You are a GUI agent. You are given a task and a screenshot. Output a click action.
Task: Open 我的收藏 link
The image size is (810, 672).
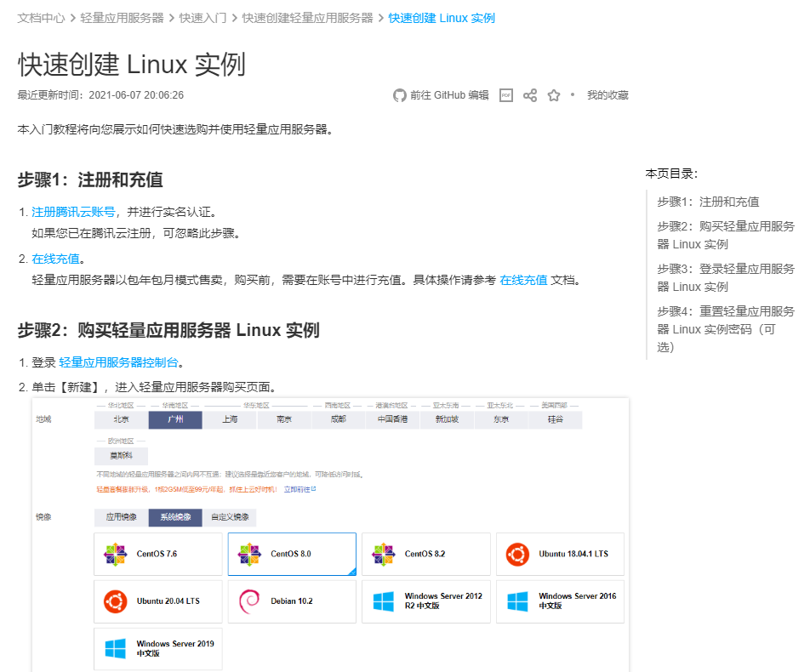click(607, 95)
